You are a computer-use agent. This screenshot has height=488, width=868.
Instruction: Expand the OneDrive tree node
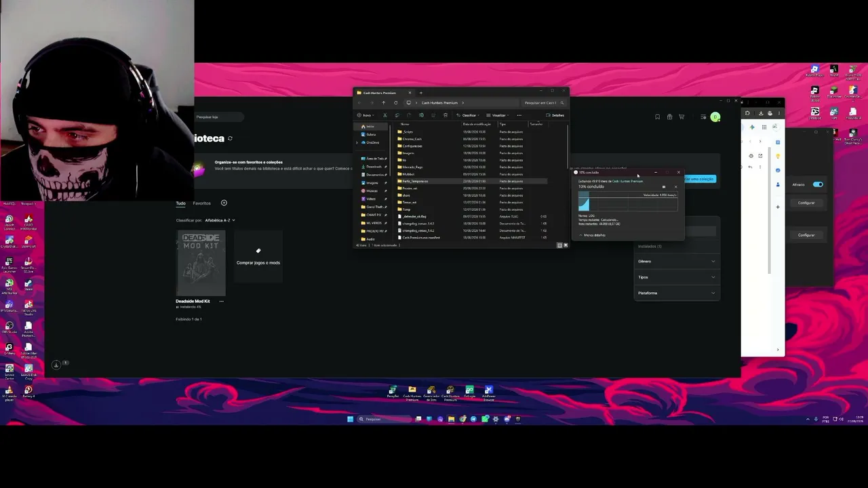357,142
